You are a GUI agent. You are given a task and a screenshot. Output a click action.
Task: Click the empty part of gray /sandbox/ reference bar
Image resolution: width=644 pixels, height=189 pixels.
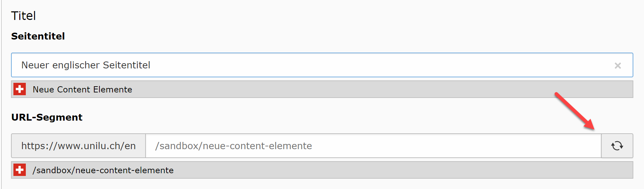point(402,170)
